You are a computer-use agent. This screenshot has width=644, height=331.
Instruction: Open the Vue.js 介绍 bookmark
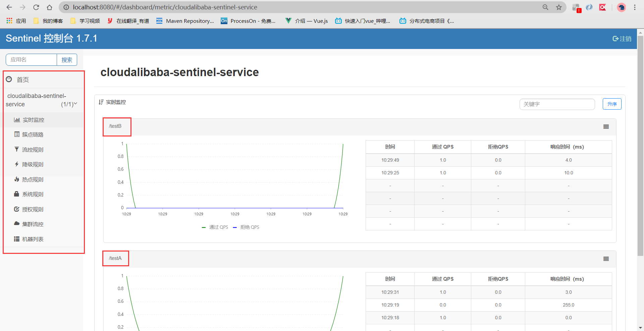306,21
